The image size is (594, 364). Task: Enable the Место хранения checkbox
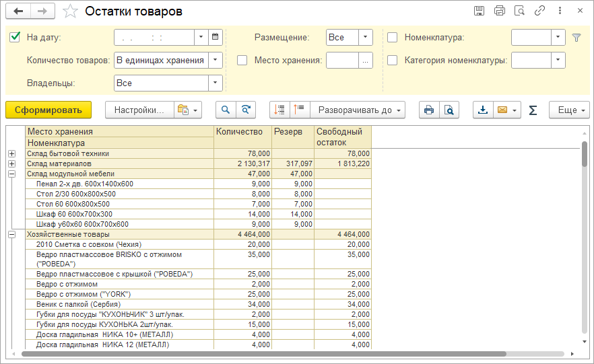pos(242,61)
